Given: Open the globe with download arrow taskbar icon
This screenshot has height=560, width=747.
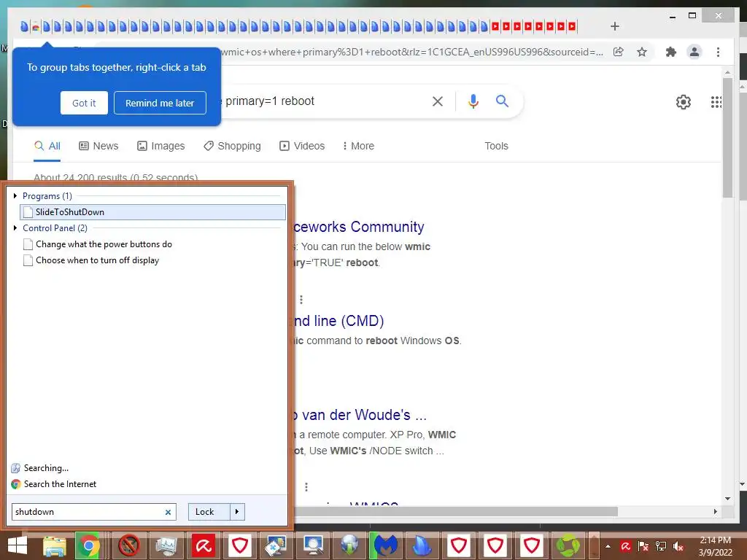Looking at the screenshot, I should (x=349, y=545).
